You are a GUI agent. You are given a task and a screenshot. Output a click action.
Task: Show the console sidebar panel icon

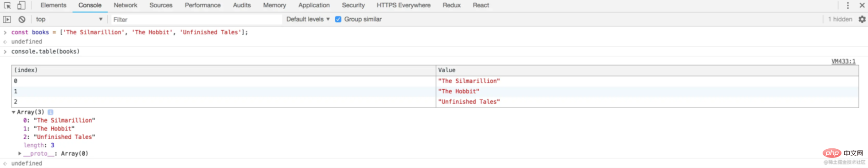click(7, 19)
